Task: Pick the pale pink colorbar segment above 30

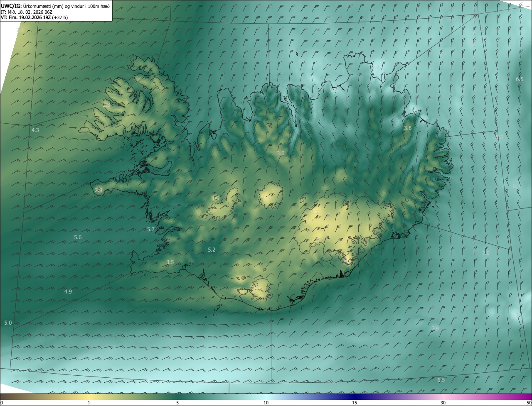Action: point(443,396)
